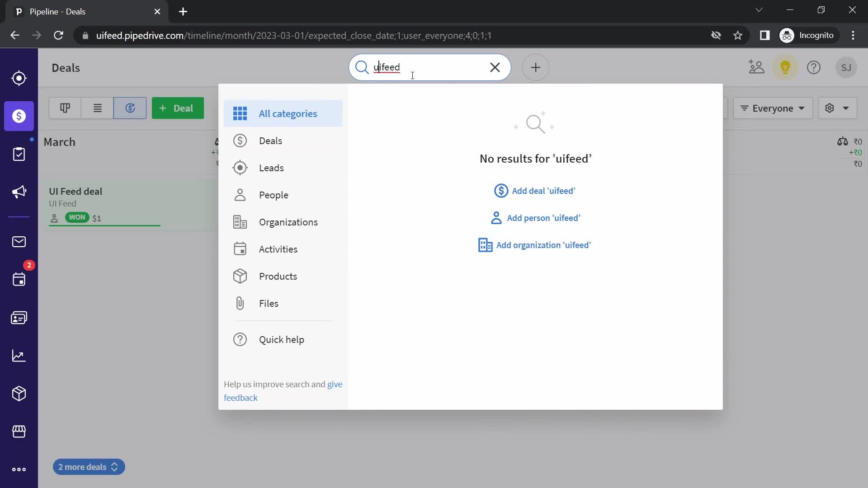
Task: Click the March month heading
Action: [59, 142]
